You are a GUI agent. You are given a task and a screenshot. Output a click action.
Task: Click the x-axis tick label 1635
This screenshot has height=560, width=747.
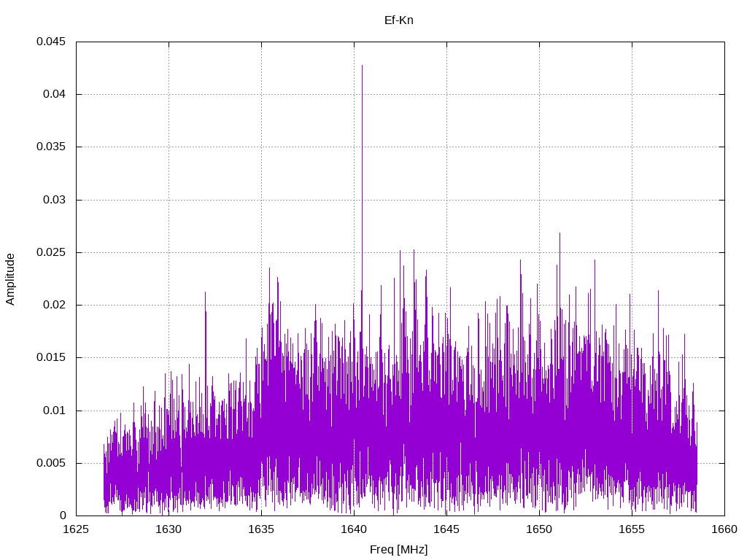coord(262,529)
